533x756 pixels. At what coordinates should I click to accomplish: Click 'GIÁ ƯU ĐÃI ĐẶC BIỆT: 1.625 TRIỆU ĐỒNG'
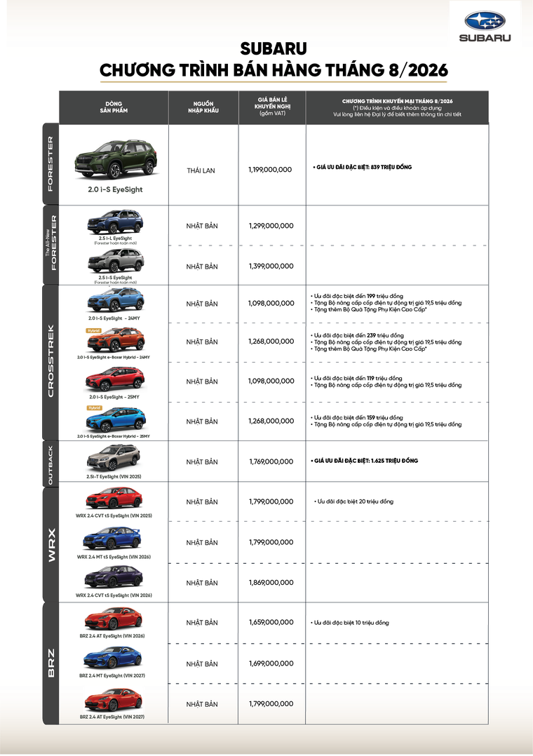(364, 461)
